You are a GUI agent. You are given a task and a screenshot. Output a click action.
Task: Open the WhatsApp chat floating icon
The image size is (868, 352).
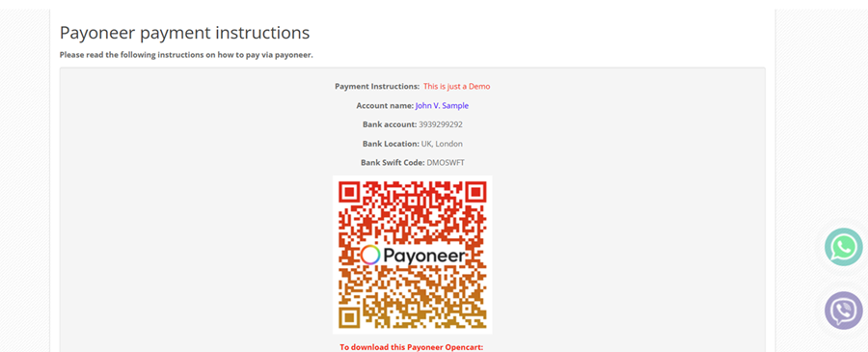coord(843,247)
